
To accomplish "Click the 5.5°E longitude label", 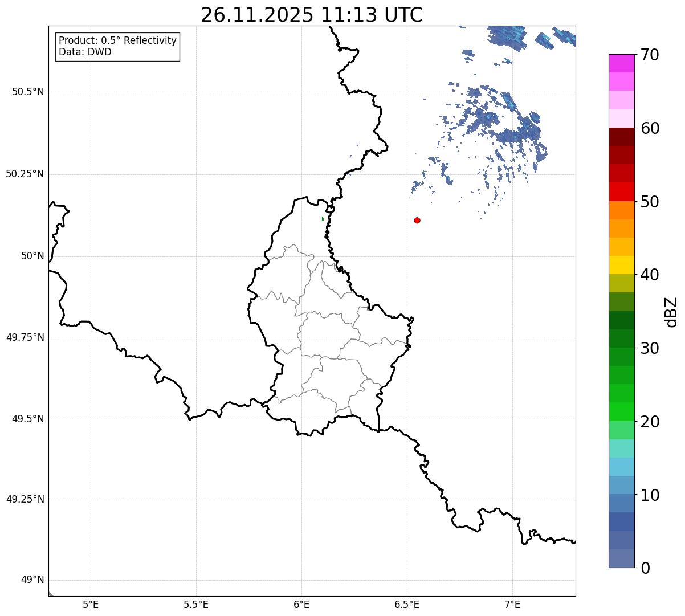I will (196, 605).
